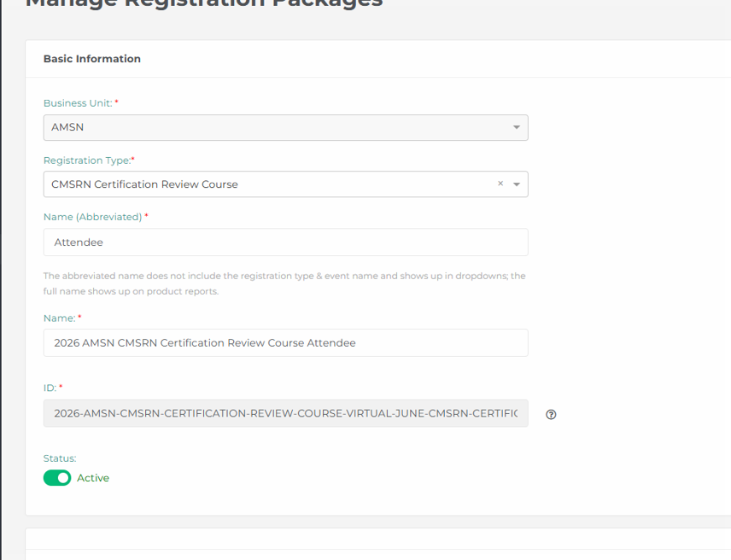The height and width of the screenshot is (560, 731).
Task: Clear the Registration Type selection with the X
Action: click(500, 184)
